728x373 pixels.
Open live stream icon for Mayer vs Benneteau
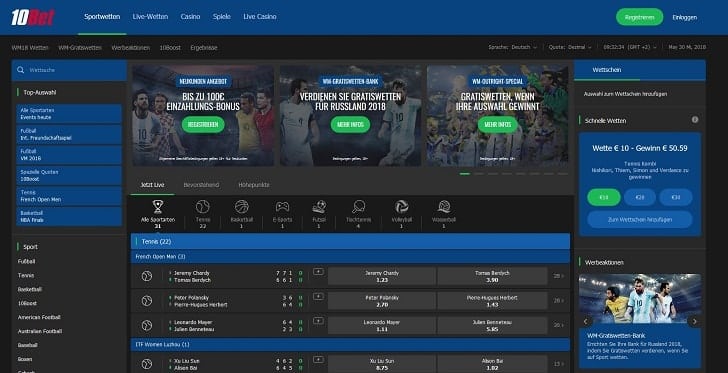click(318, 321)
